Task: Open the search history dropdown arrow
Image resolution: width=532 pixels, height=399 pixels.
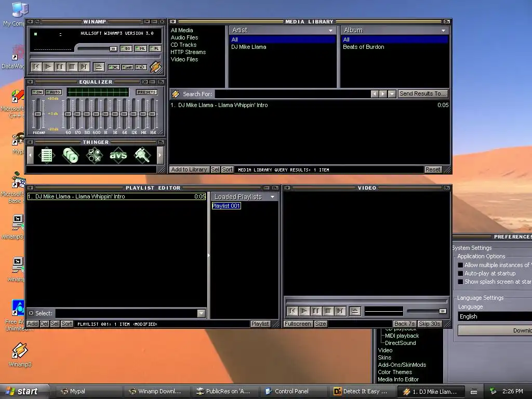Action: tap(392, 94)
